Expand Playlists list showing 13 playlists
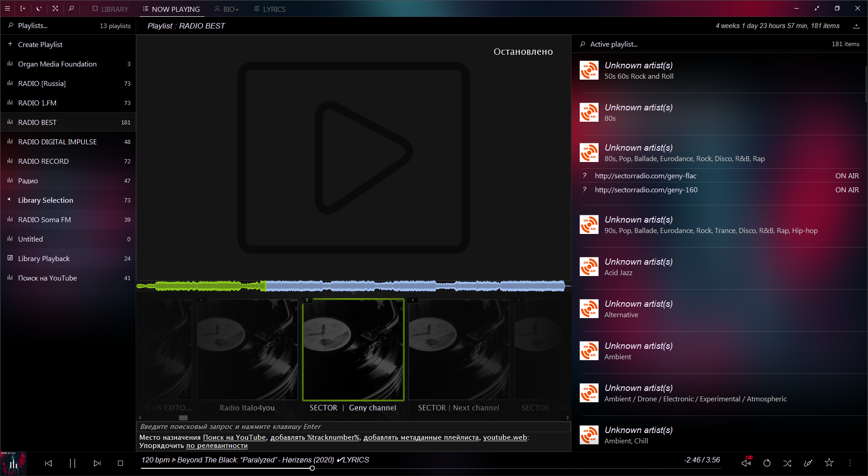Screen dimensions: 868x476 pos(32,25)
